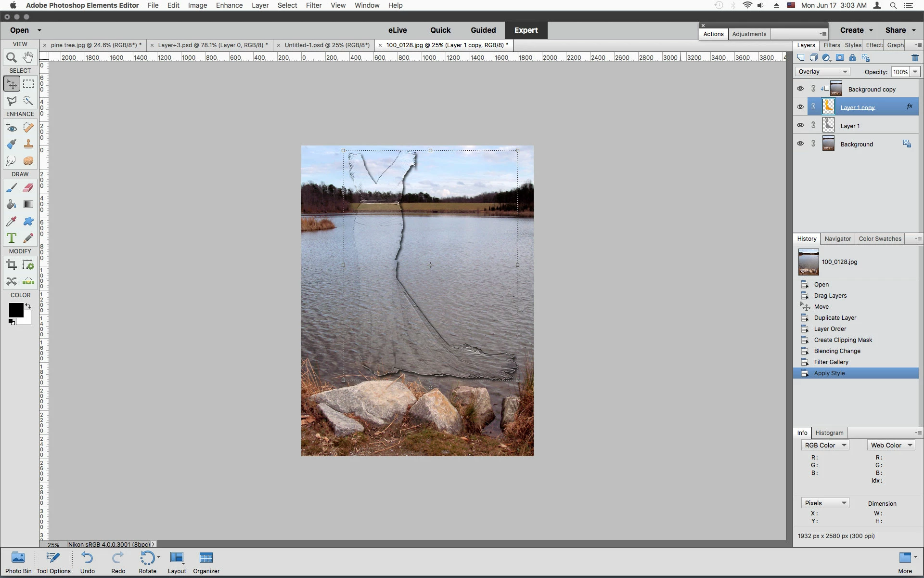Switch to Guided mode
924x578 pixels.
483,30
